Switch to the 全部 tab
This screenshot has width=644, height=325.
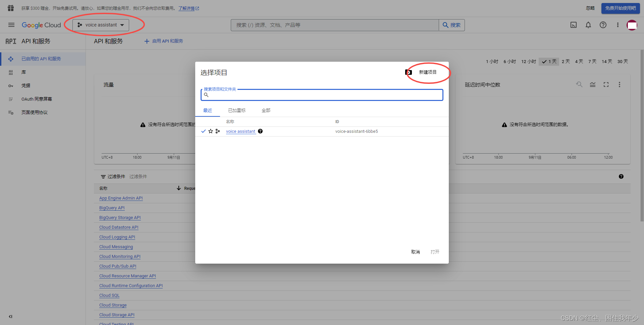[266, 110]
